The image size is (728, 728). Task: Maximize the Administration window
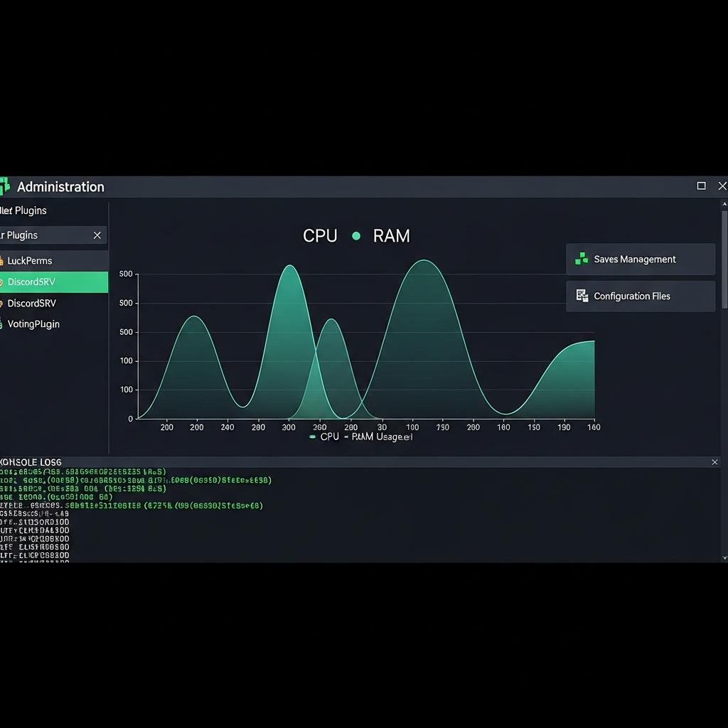coord(701,186)
